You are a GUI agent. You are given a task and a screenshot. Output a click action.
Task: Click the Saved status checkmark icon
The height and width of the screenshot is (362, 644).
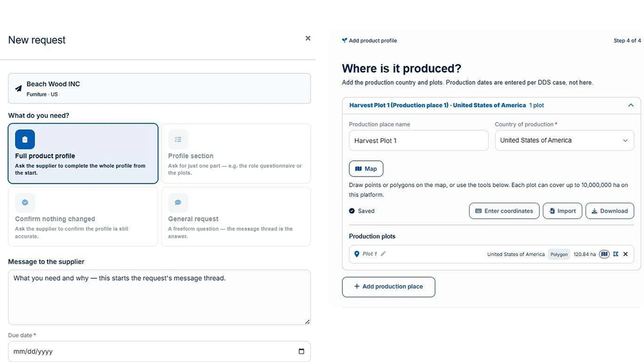pos(352,211)
